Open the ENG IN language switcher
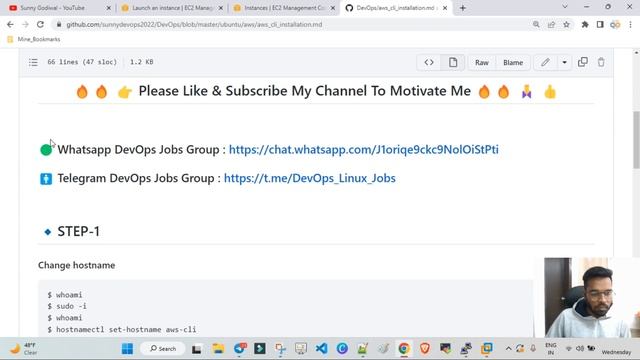 coord(551,349)
